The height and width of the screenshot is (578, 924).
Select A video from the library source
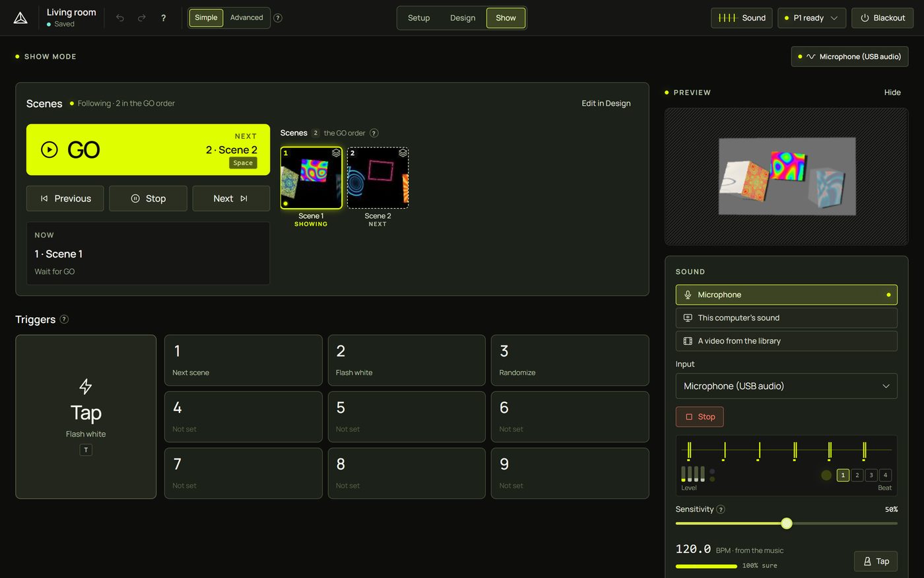coord(786,341)
